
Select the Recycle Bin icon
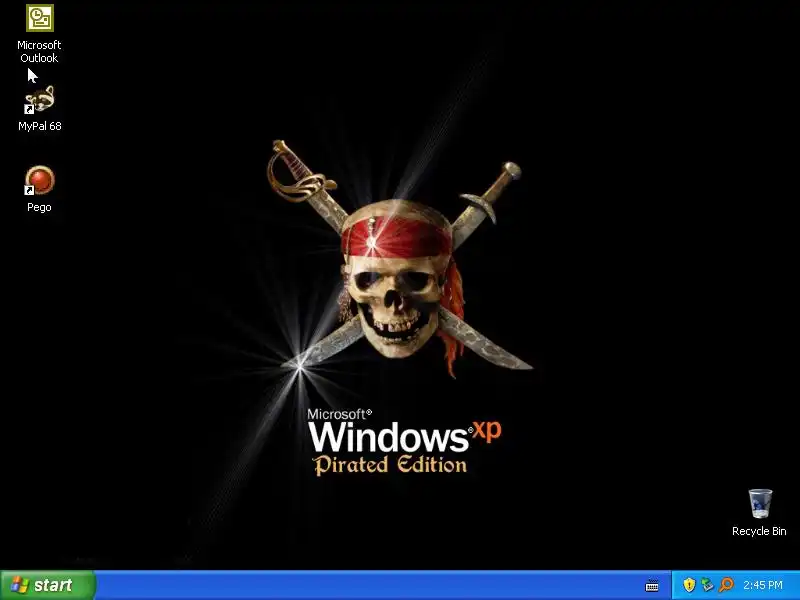760,504
